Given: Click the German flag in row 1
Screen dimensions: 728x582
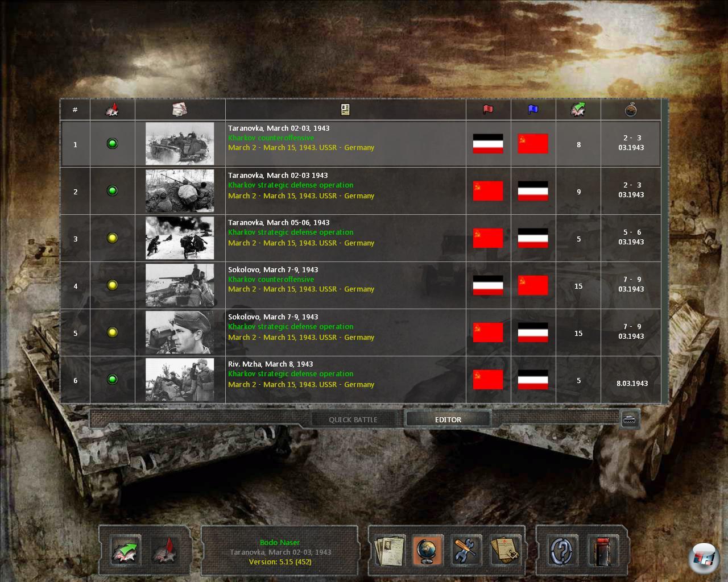Looking at the screenshot, I should [x=488, y=144].
